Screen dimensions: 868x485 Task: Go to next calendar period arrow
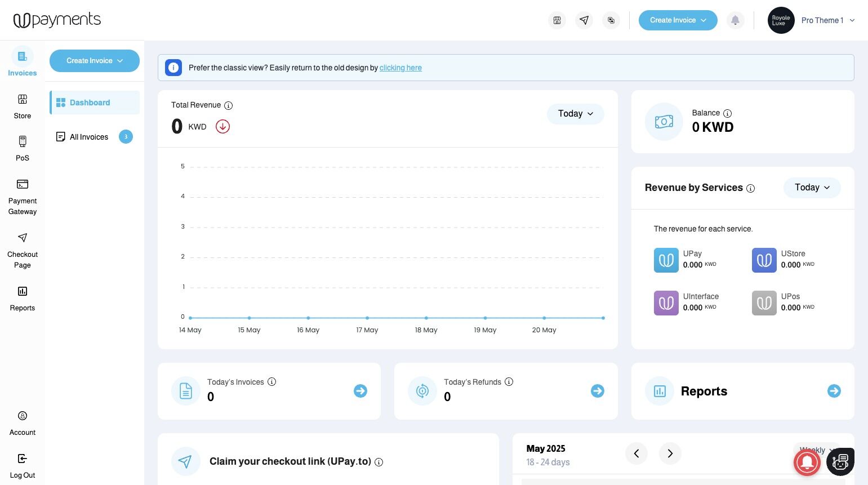(670, 453)
